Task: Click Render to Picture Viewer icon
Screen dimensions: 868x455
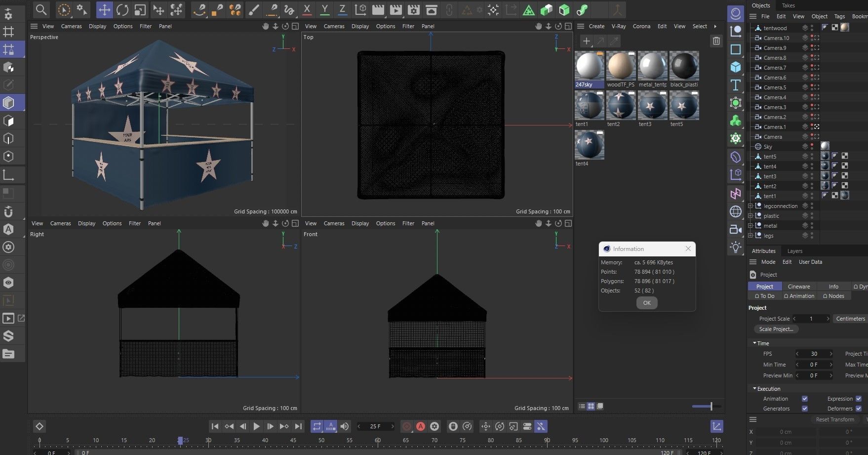Action: pyautogui.click(x=395, y=9)
